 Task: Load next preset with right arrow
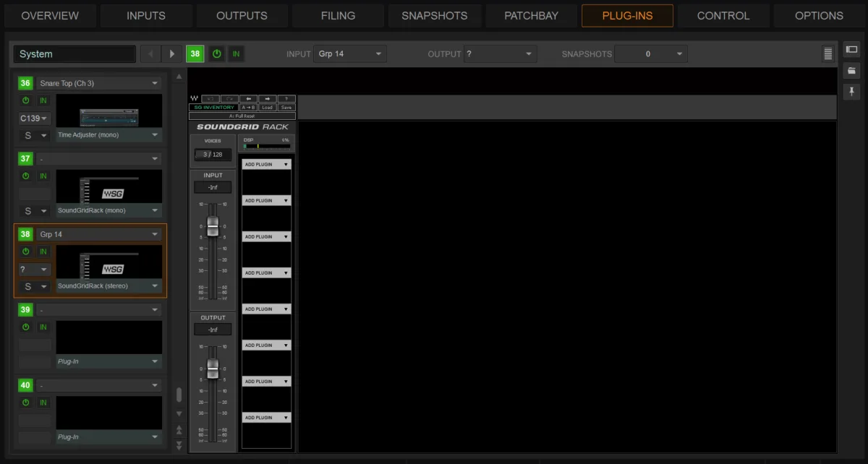pyautogui.click(x=267, y=98)
